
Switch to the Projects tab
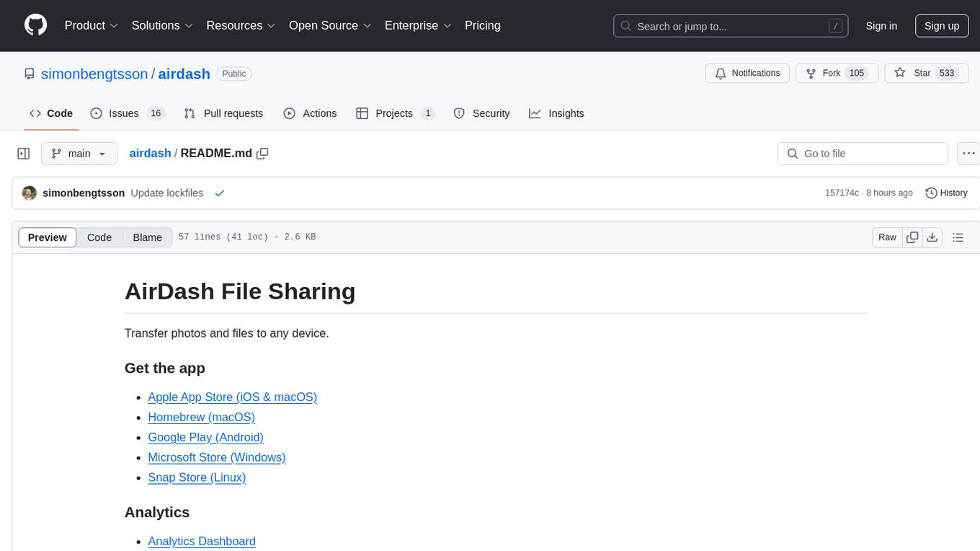pos(396,113)
